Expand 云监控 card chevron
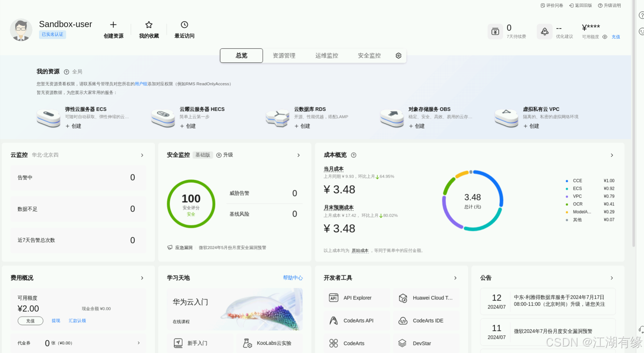The width and height of the screenshot is (644, 353). point(142,155)
